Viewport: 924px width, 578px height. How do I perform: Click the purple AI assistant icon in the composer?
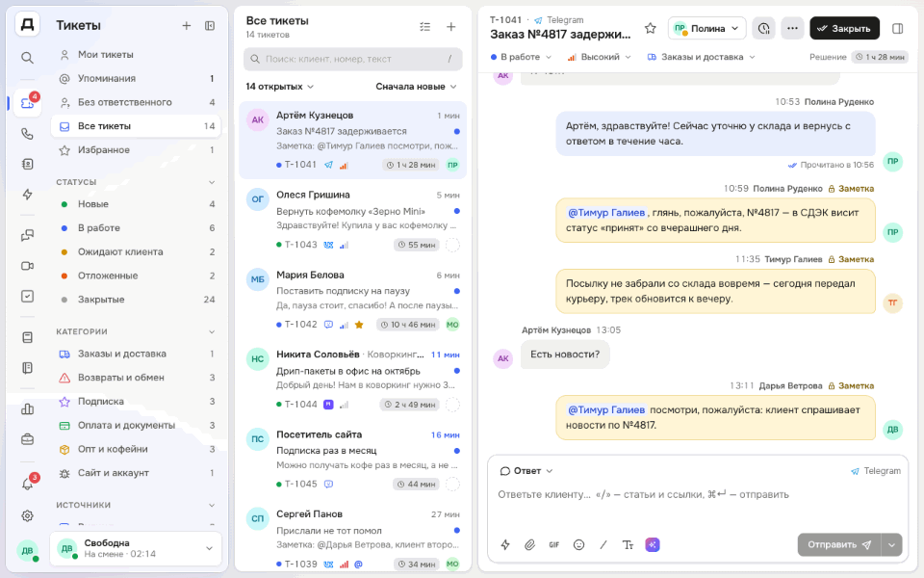[653, 545]
